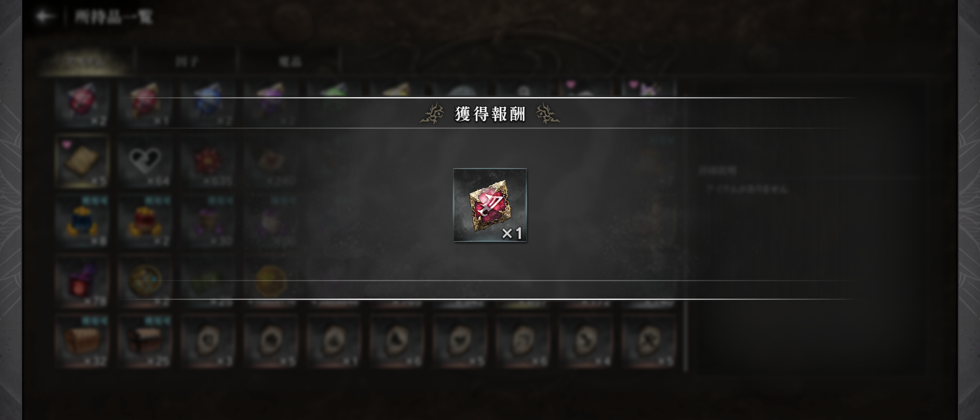
Task: Switch to the second inventory tab
Action: point(187,61)
